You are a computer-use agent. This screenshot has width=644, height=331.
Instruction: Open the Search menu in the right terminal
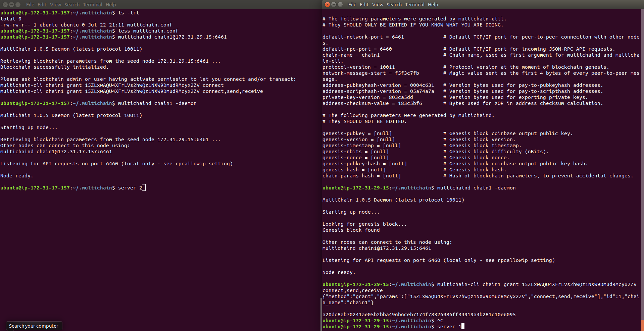394,5
